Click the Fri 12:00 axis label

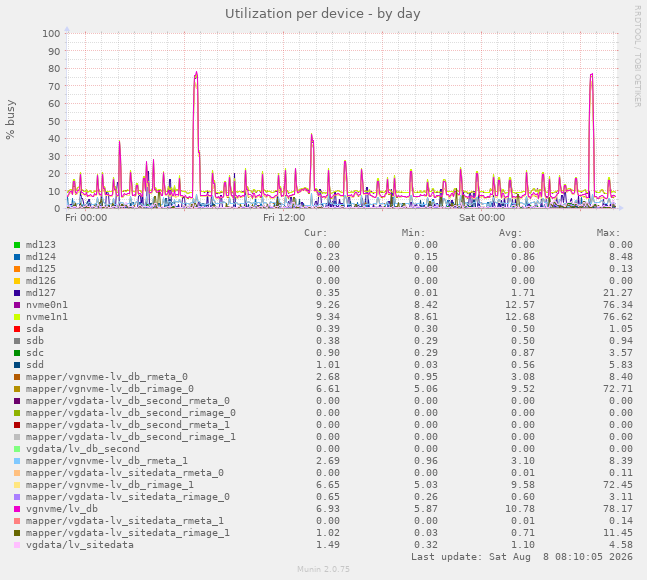[284, 218]
